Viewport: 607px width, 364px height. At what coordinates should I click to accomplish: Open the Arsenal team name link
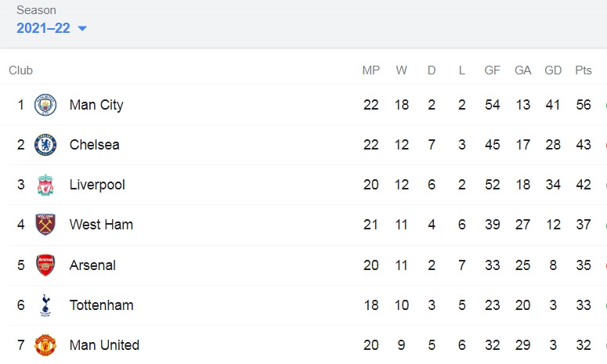pyautogui.click(x=92, y=265)
